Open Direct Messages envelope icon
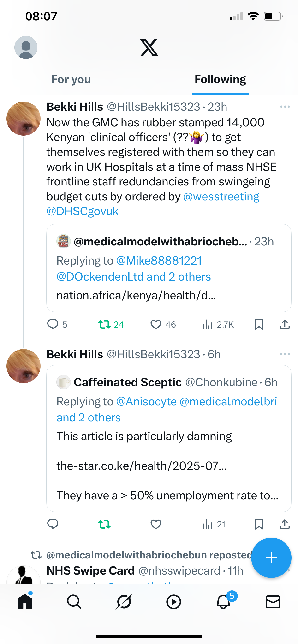The image size is (298, 644). (x=273, y=602)
